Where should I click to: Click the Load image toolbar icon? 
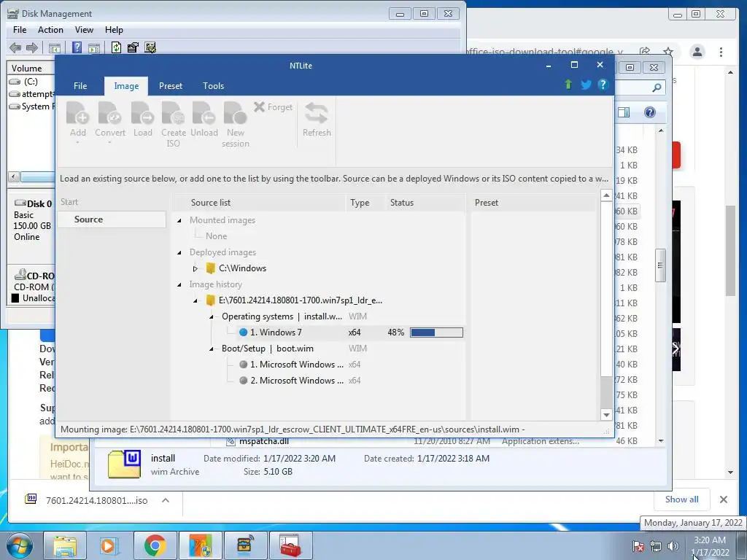[x=142, y=113]
